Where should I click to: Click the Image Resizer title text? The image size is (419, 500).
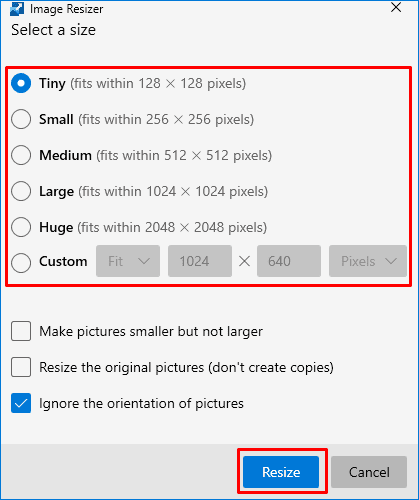[66, 9]
